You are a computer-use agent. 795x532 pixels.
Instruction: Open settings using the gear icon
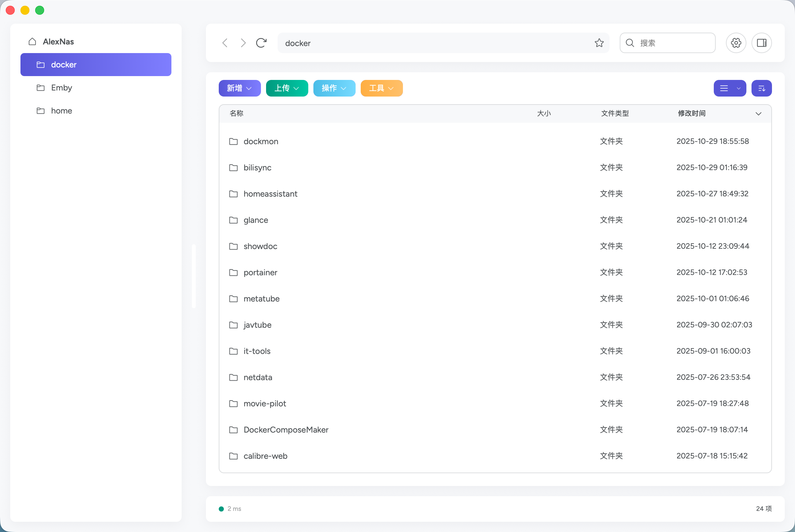736,43
